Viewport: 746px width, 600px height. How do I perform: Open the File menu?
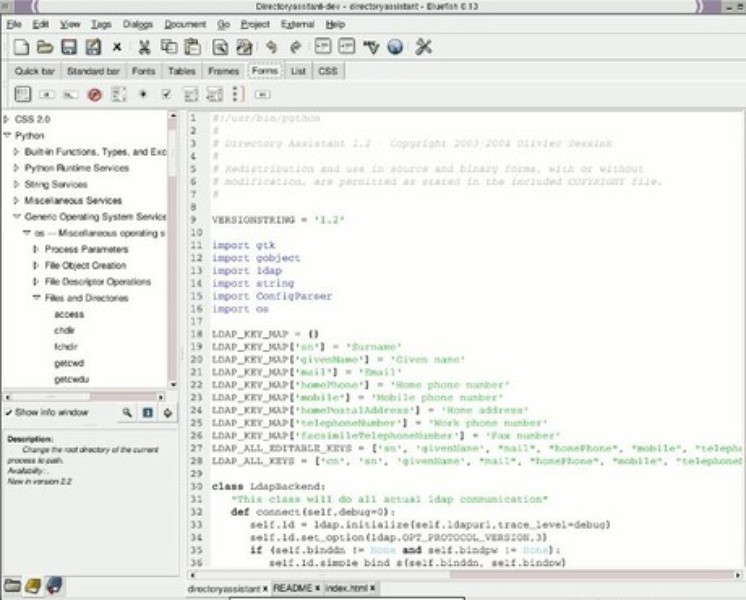point(14,24)
